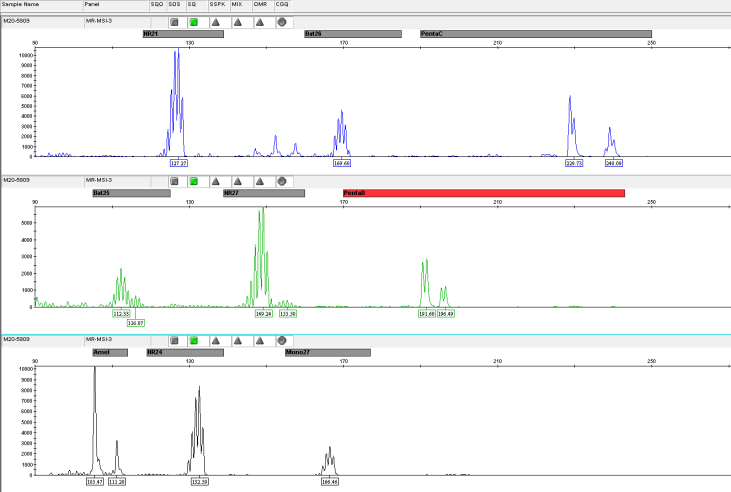Select the Bat26 marker bar
The image size is (731, 492).
coord(352,34)
